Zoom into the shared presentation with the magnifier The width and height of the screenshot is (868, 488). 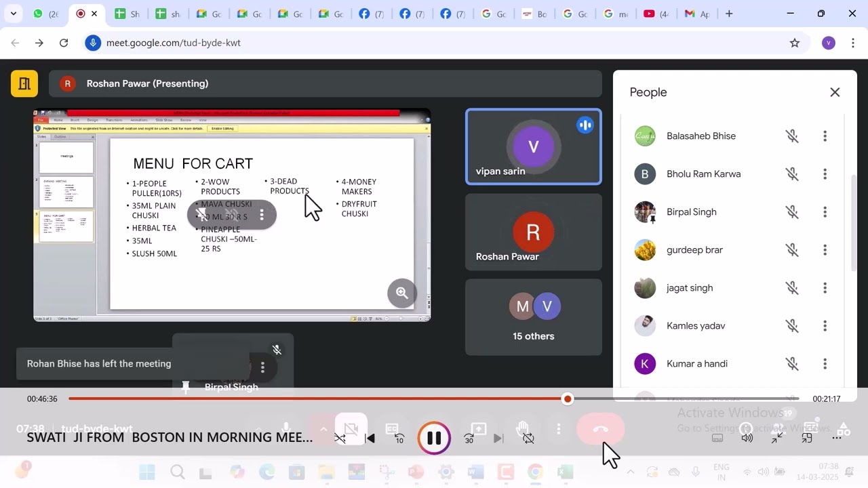(x=401, y=293)
